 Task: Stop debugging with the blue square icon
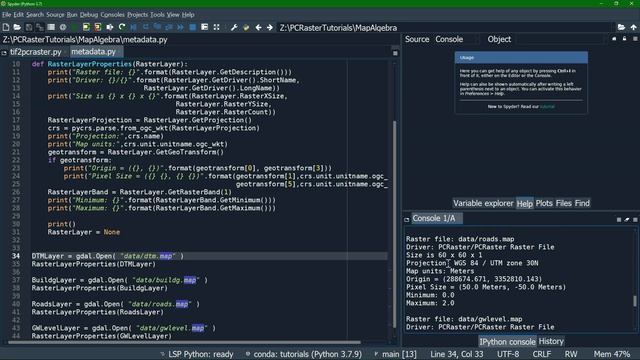(193, 27)
